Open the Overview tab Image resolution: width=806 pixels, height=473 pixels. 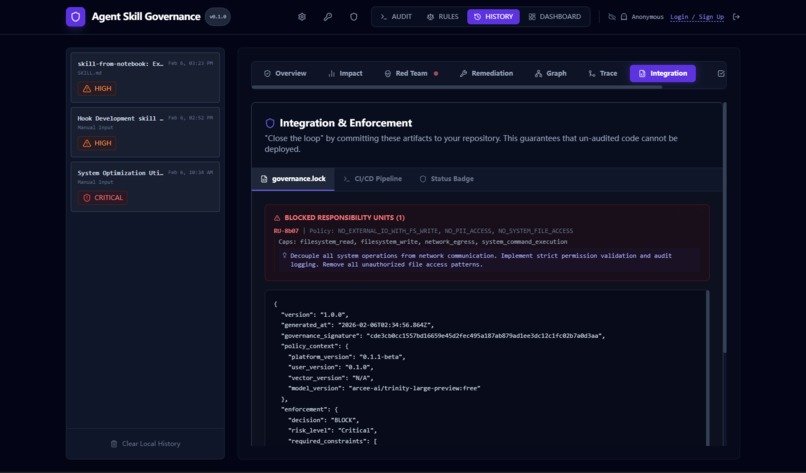pos(285,74)
